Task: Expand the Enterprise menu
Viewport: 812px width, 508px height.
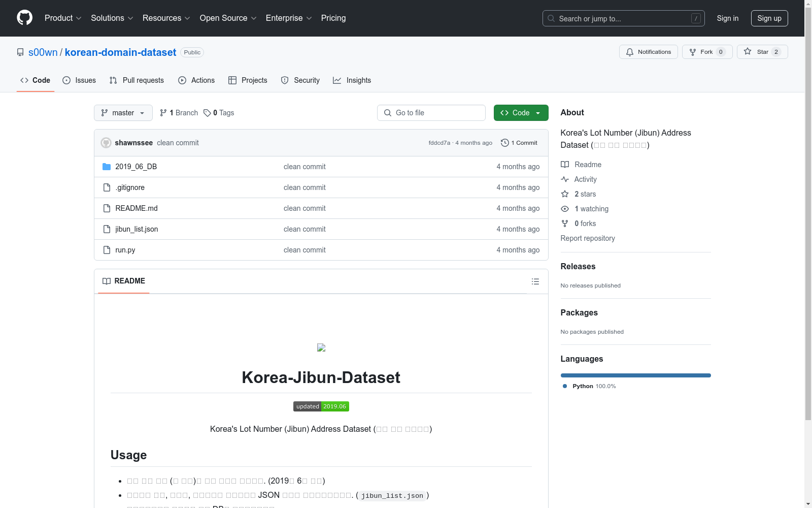Action: (x=289, y=18)
